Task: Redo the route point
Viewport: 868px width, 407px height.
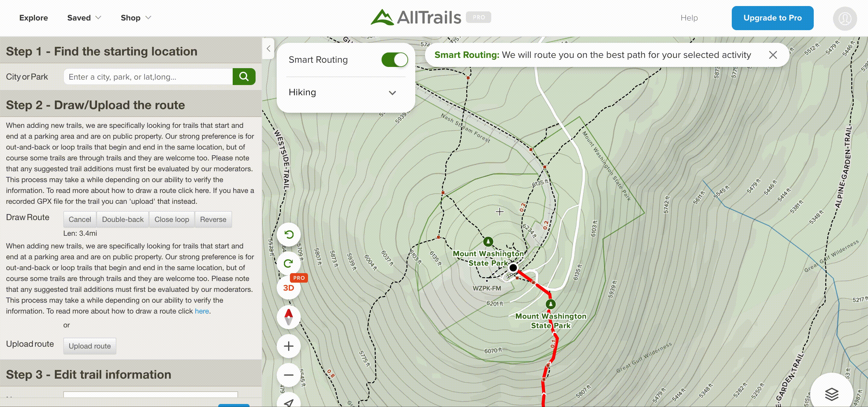Action: tap(289, 263)
